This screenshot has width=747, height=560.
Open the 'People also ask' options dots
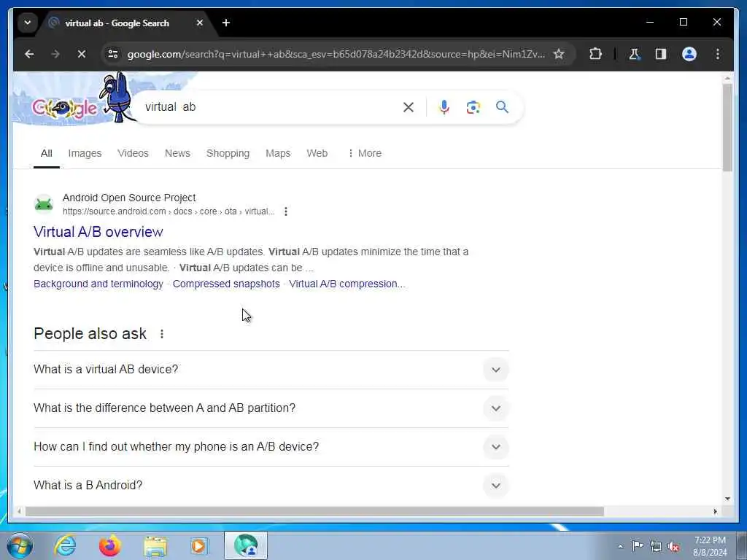pos(162,334)
